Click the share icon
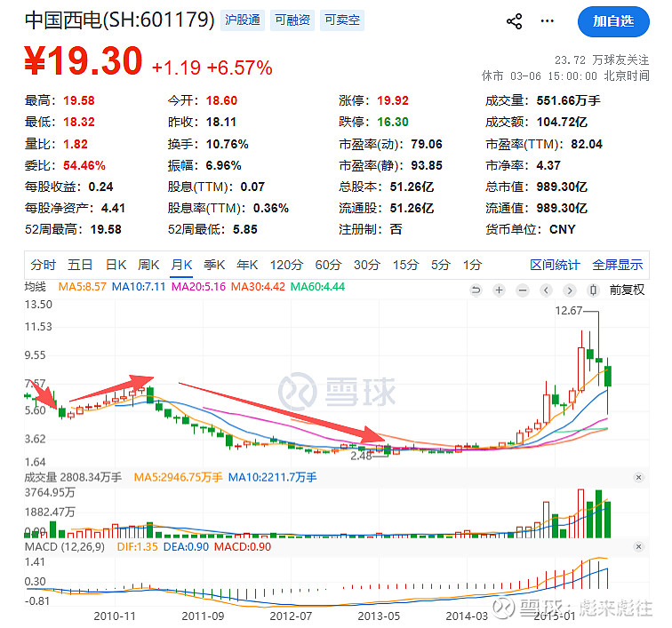Viewport: 672px width, 628px height. pos(514,21)
